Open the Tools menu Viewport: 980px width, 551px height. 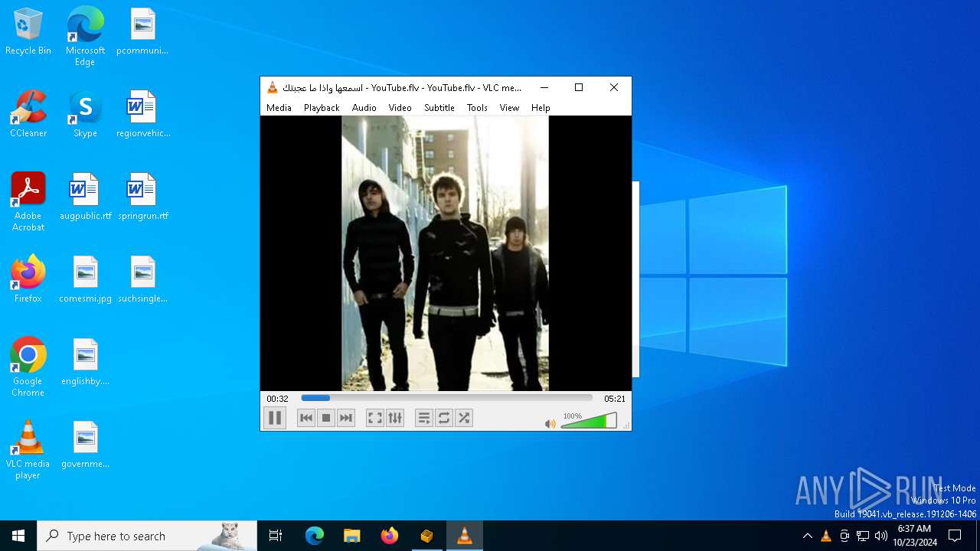(x=477, y=108)
